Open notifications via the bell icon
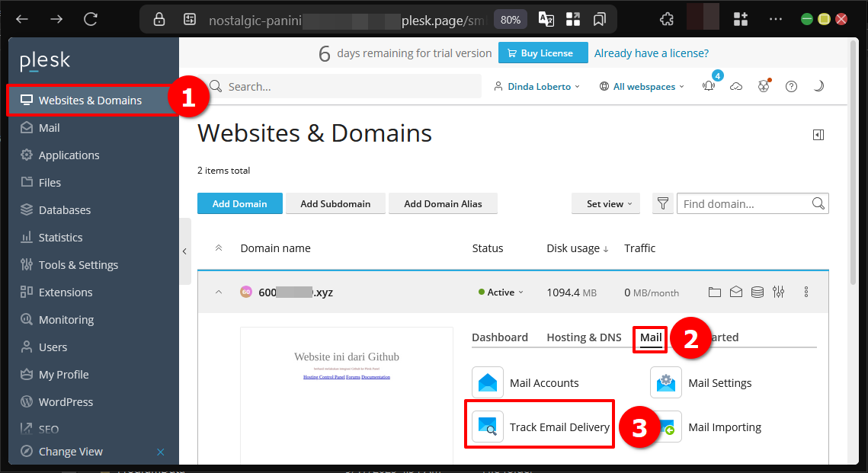Viewport: 868px width, 473px height. [708, 87]
